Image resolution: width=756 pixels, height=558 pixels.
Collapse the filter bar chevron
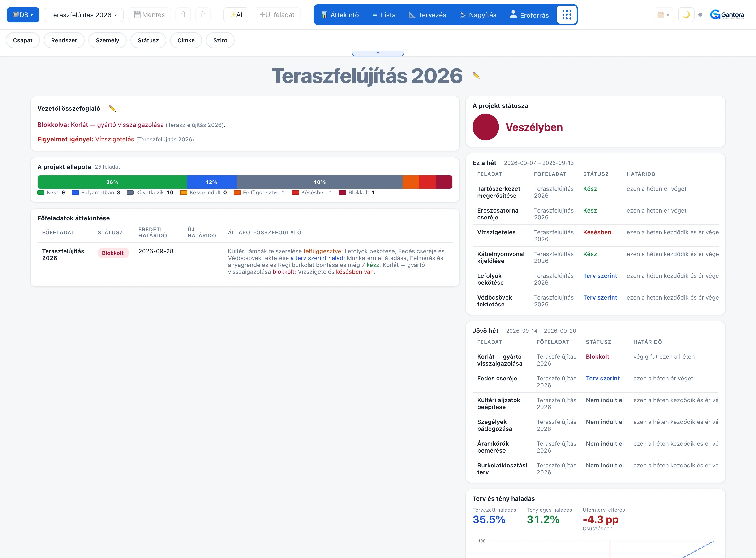tap(378, 53)
